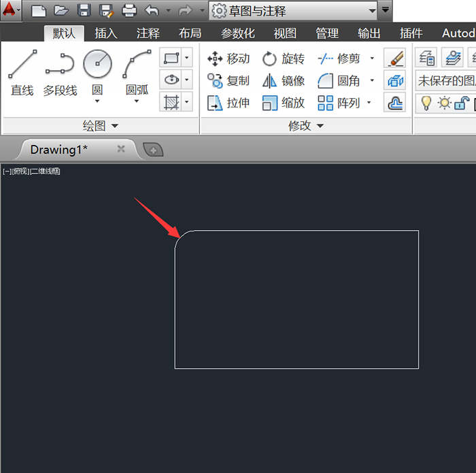Print the drawing with the printer icon

[129, 11]
